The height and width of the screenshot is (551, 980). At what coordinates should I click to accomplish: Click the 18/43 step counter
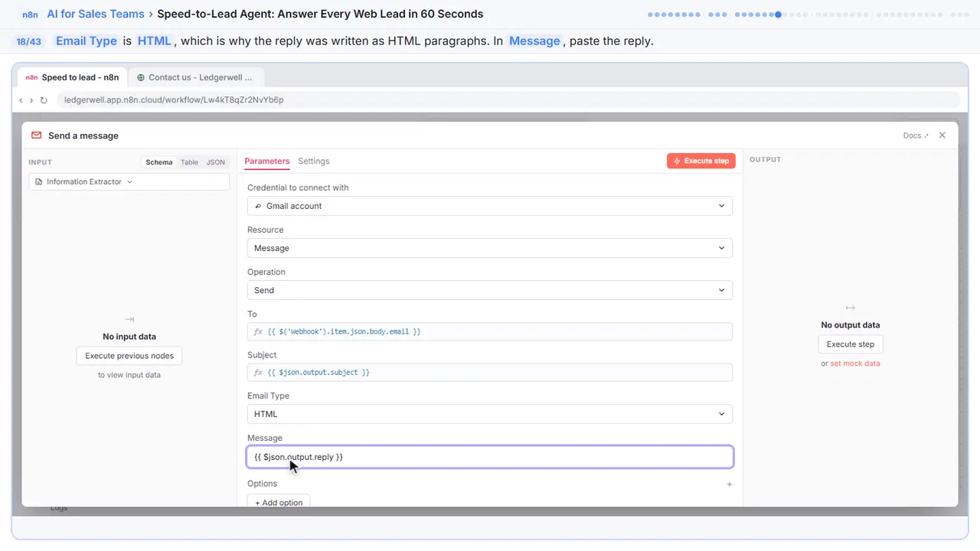(28, 41)
